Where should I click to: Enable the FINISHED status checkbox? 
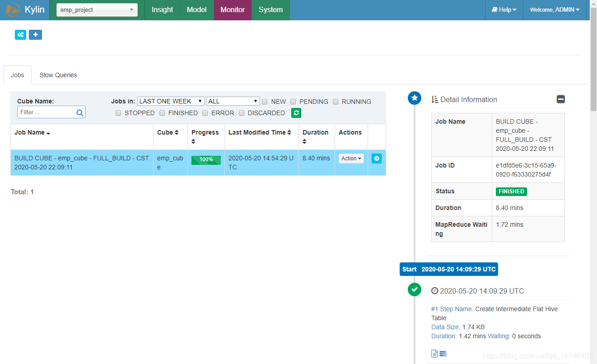pyautogui.click(x=162, y=113)
